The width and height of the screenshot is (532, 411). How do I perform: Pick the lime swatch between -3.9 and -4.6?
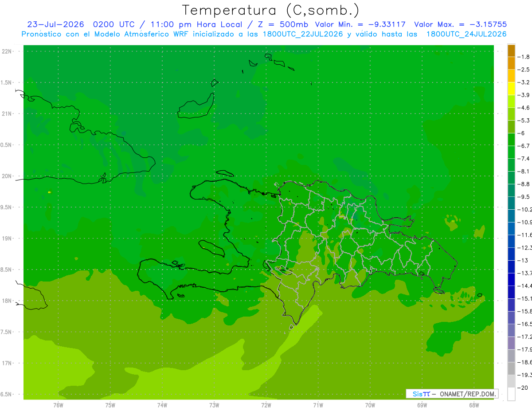[x=511, y=102]
